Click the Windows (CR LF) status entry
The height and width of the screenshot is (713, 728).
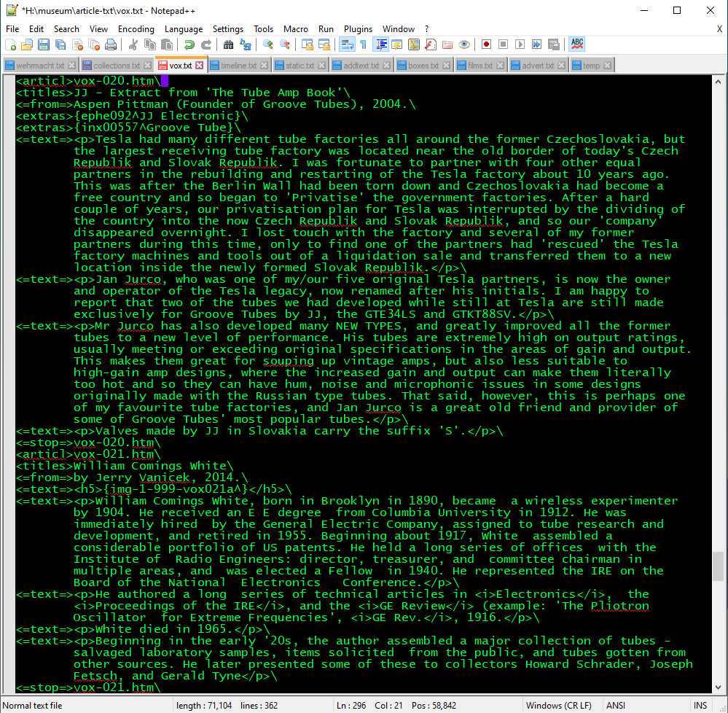pyautogui.click(x=558, y=705)
